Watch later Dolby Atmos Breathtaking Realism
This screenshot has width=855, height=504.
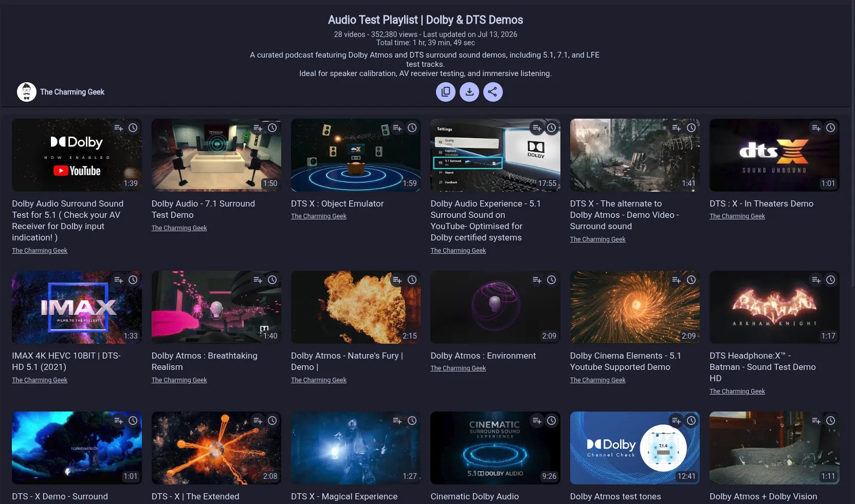[x=272, y=280]
